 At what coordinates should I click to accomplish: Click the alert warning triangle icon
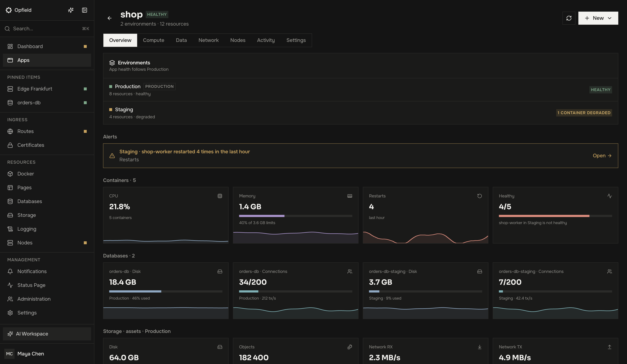point(112,156)
